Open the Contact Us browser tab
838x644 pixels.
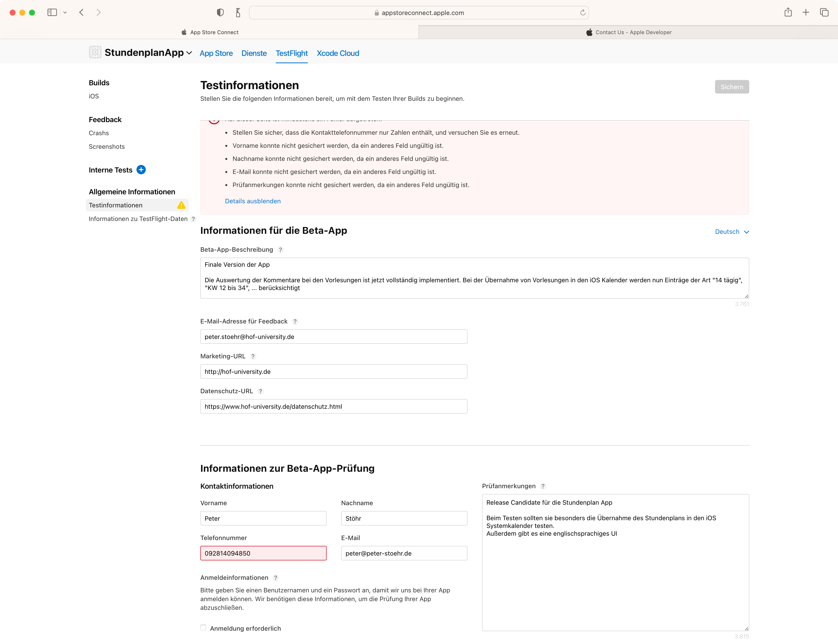coord(628,32)
